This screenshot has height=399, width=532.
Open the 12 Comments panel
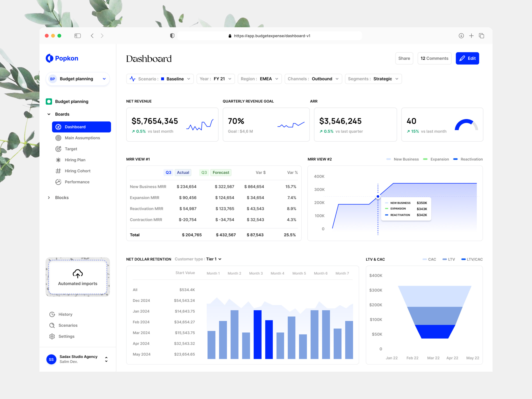point(434,58)
